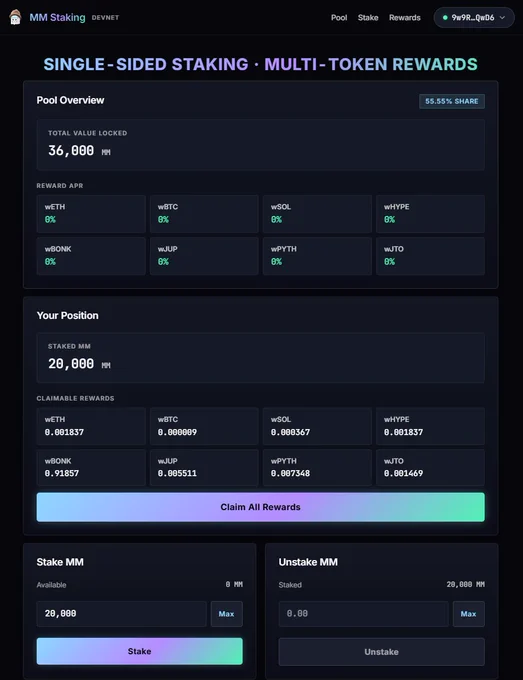Click the Unstake button

tap(382, 652)
